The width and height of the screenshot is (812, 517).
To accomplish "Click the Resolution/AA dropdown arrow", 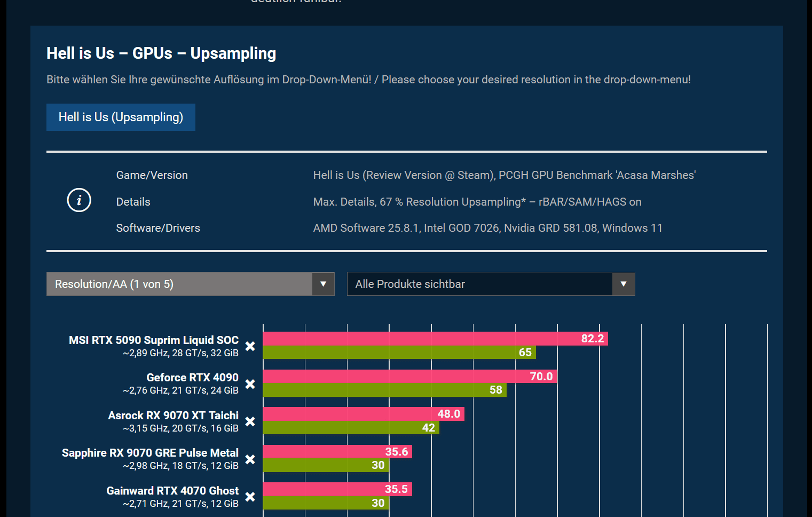I will click(x=323, y=284).
